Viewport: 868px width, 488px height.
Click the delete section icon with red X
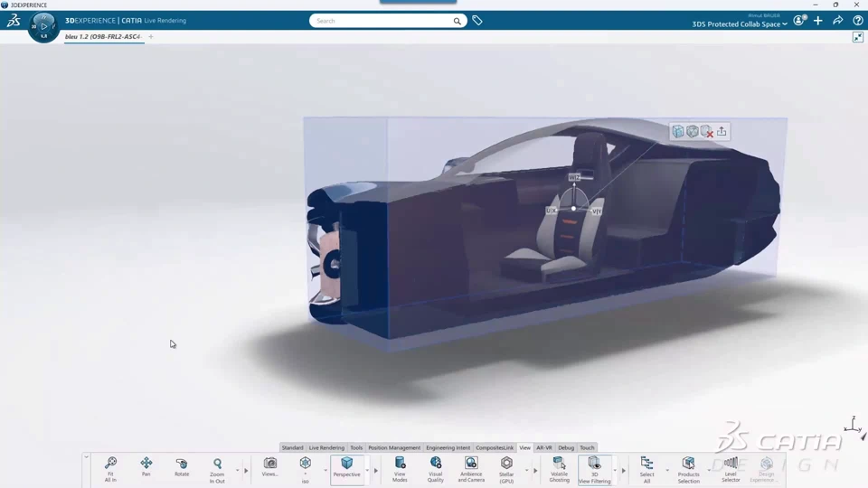pyautogui.click(x=706, y=131)
